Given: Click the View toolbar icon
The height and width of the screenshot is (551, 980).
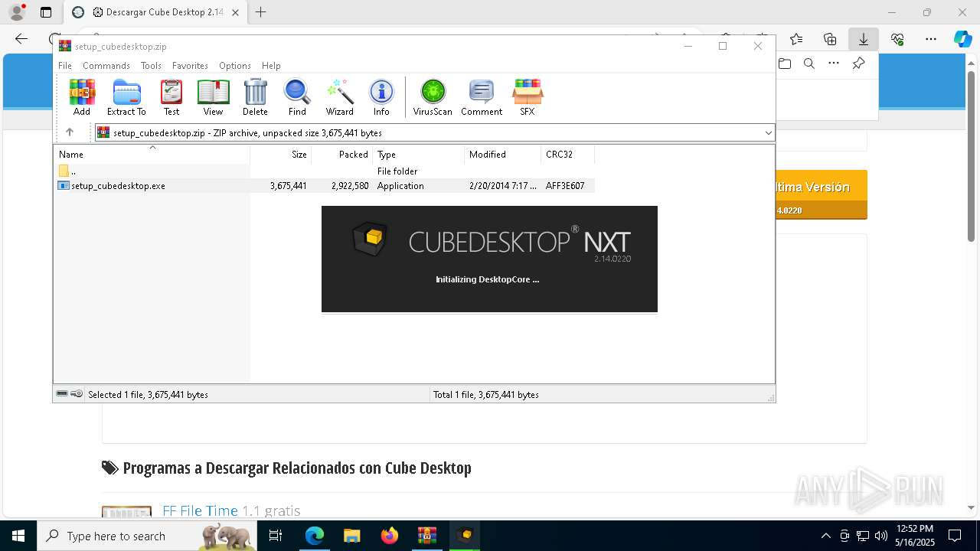Looking at the screenshot, I should [x=213, y=97].
